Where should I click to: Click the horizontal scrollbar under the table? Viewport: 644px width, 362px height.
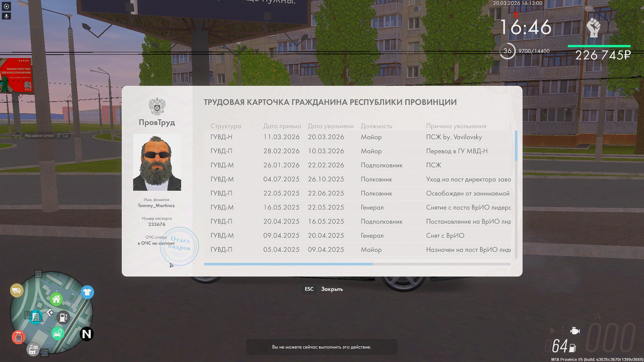tap(288, 264)
